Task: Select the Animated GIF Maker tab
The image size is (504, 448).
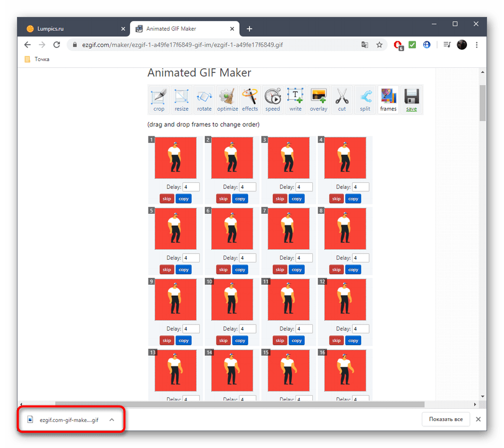Action: click(x=185, y=29)
